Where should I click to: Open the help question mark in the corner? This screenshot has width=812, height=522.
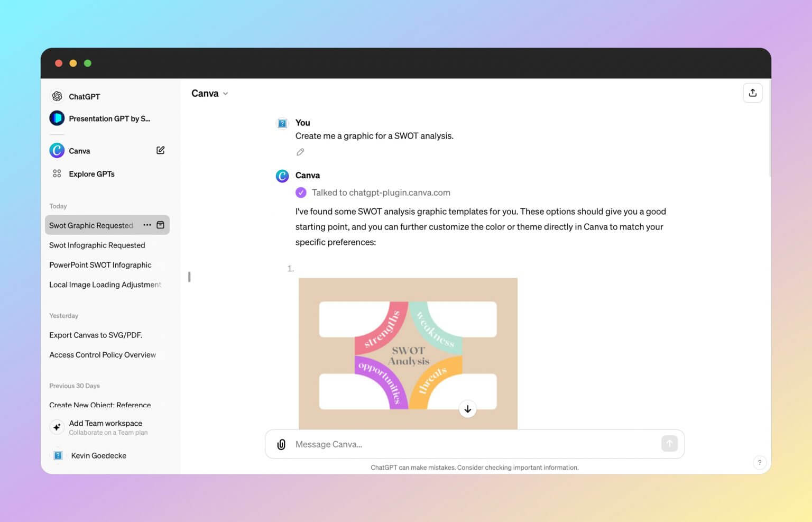point(760,462)
